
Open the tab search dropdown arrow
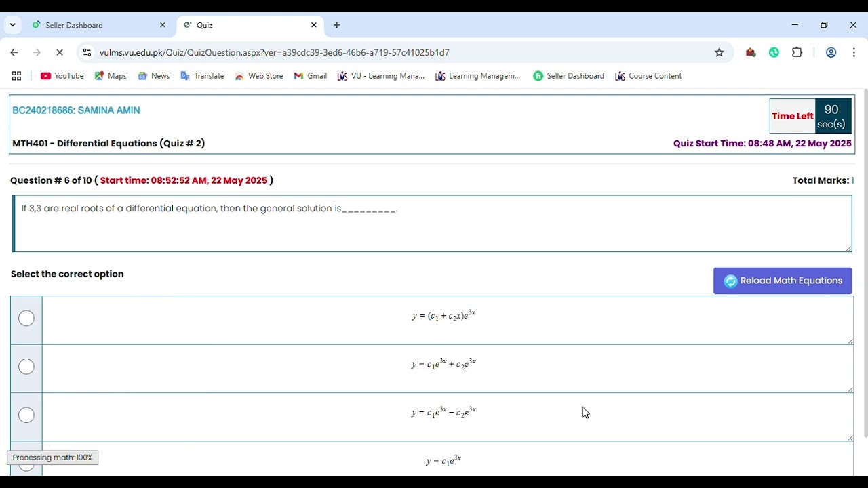[12, 25]
